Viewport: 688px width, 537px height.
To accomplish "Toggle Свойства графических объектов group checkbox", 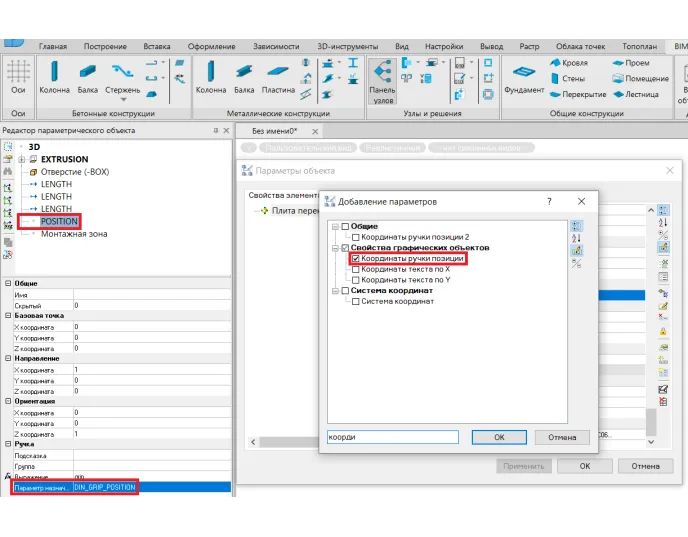I will pos(345,248).
